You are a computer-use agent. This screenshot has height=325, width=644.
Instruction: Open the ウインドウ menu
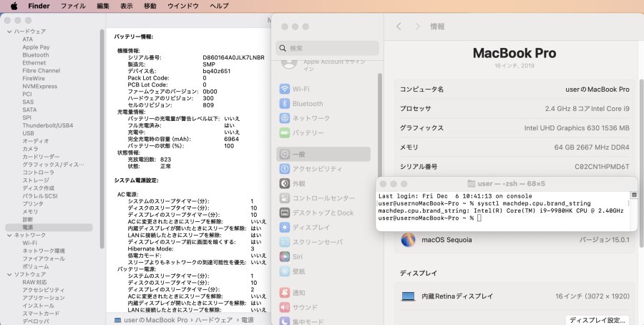click(183, 6)
